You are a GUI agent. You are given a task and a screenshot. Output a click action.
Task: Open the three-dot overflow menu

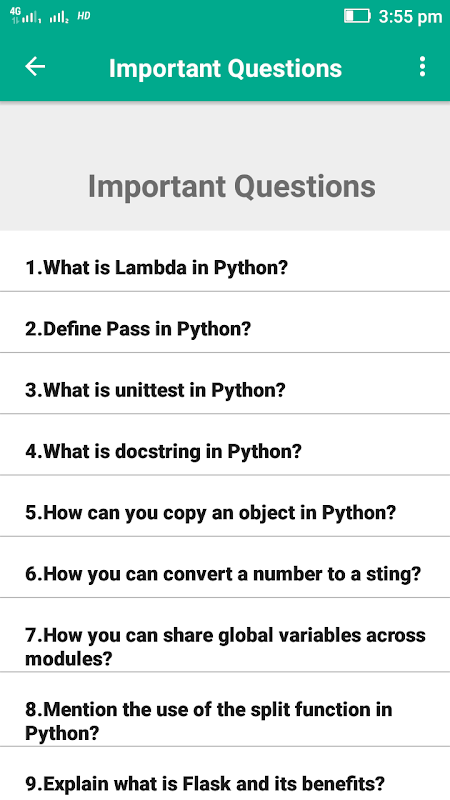pyautogui.click(x=422, y=67)
